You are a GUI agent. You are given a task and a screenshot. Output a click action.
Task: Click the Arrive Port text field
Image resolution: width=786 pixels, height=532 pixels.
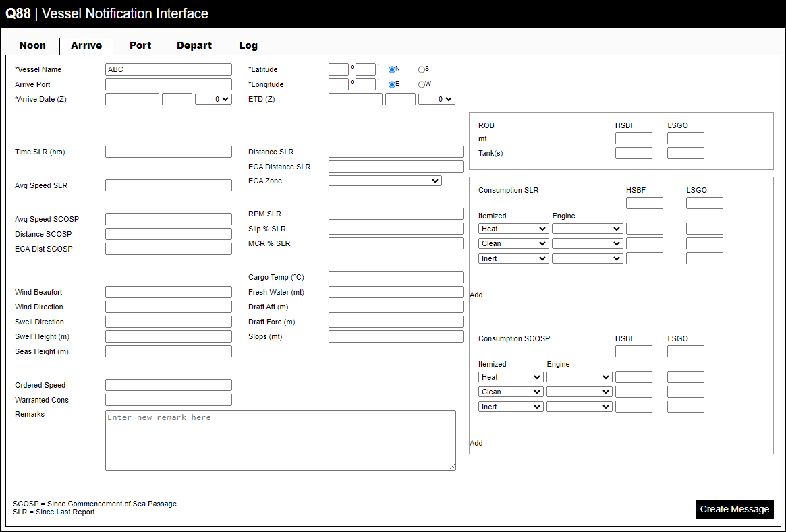click(168, 84)
